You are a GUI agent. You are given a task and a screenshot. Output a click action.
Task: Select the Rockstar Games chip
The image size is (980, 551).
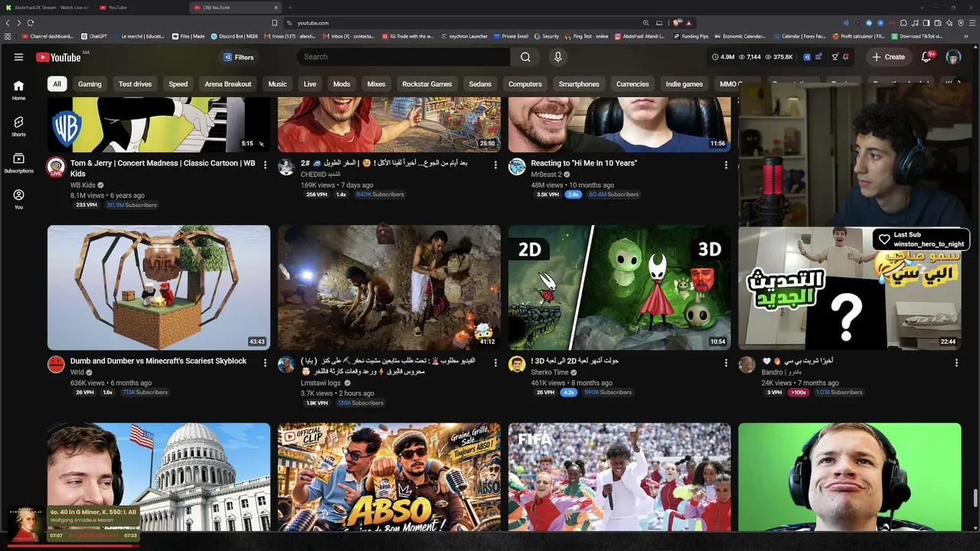[427, 84]
